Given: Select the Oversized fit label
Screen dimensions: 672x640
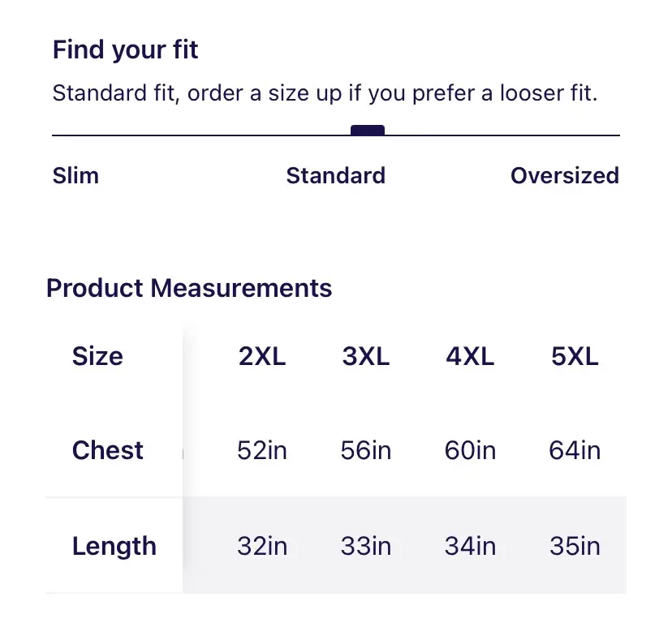Looking at the screenshot, I should coord(564,176).
